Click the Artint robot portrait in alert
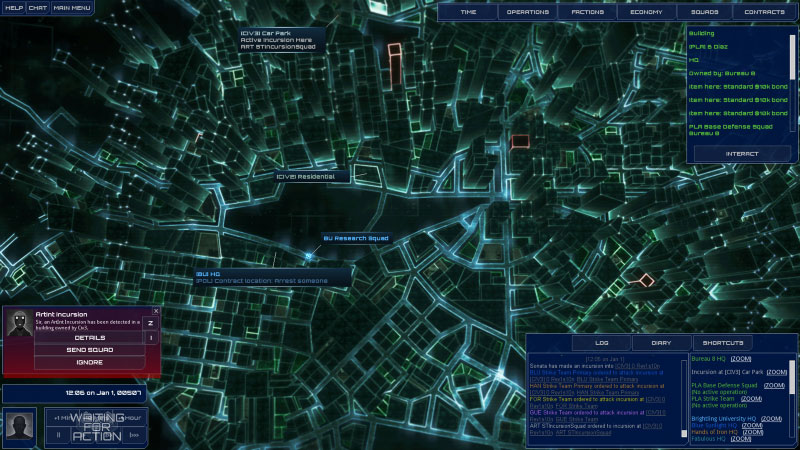800x450 pixels. point(18,322)
